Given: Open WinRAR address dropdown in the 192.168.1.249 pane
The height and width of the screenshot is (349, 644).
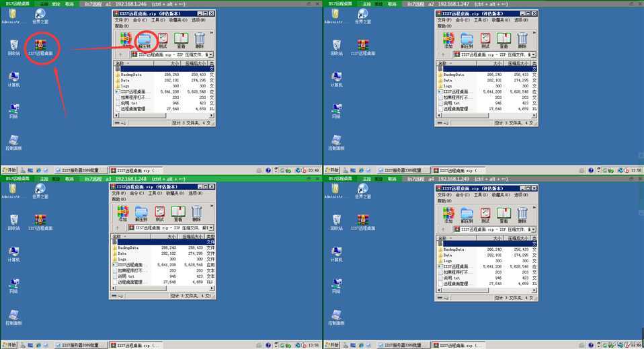Looking at the screenshot, I should (534, 229).
